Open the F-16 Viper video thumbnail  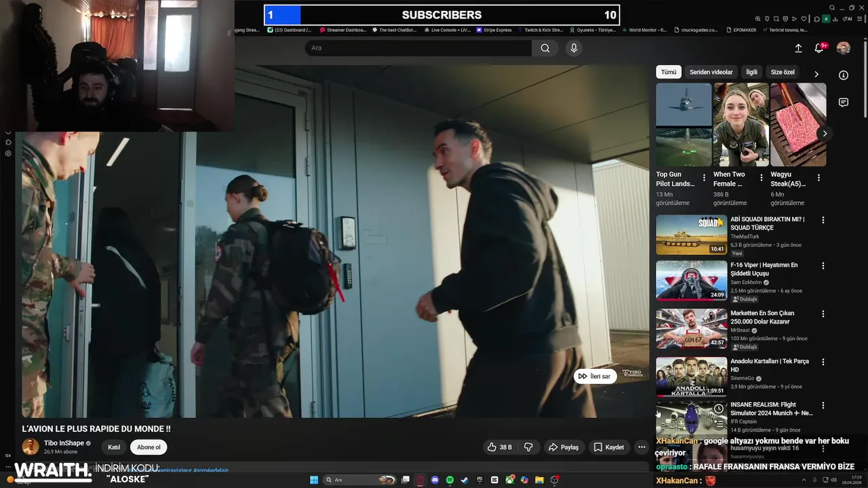click(x=691, y=281)
